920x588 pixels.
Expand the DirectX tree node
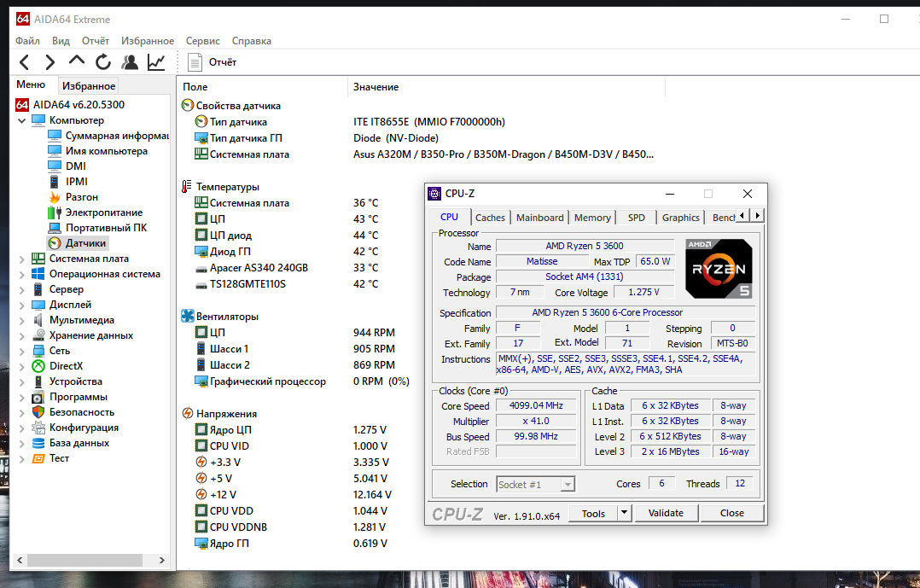pos(21,366)
